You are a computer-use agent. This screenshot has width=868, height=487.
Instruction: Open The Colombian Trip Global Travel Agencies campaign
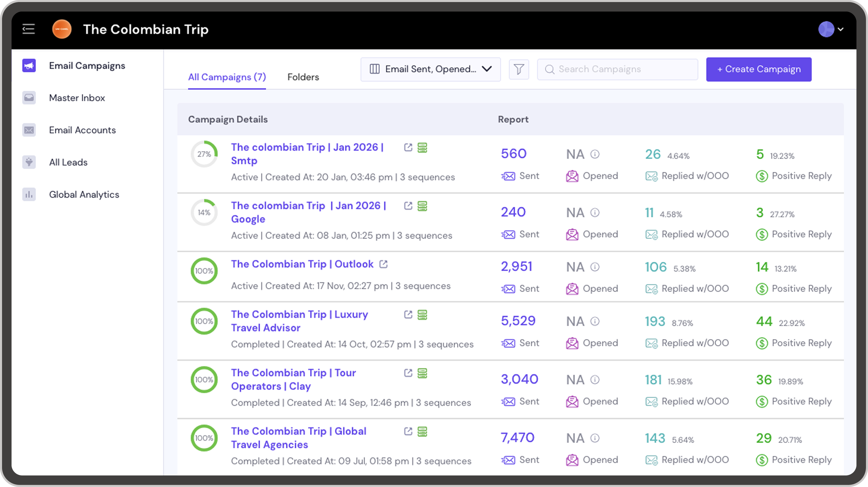pos(299,437)
